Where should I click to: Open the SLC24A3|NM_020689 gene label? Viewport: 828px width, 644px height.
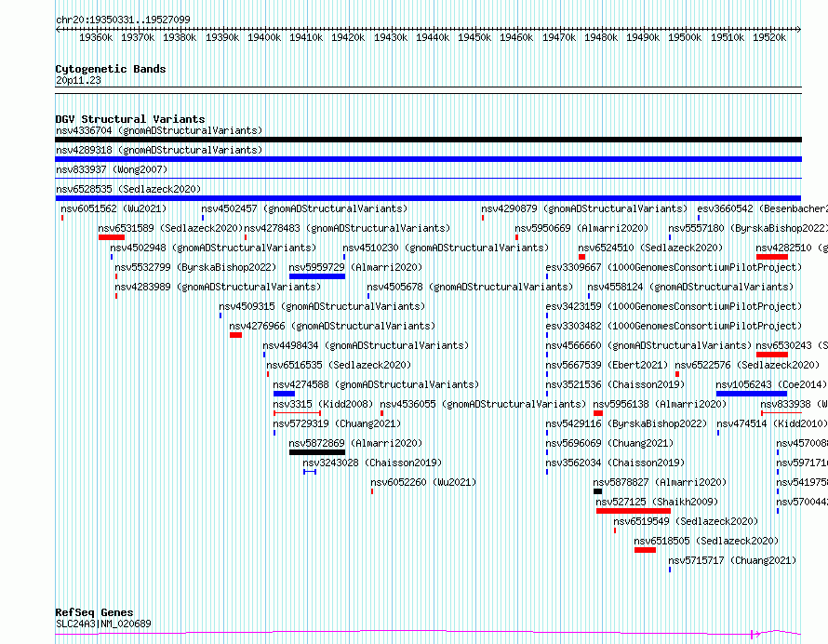click(x=103, y=624)
